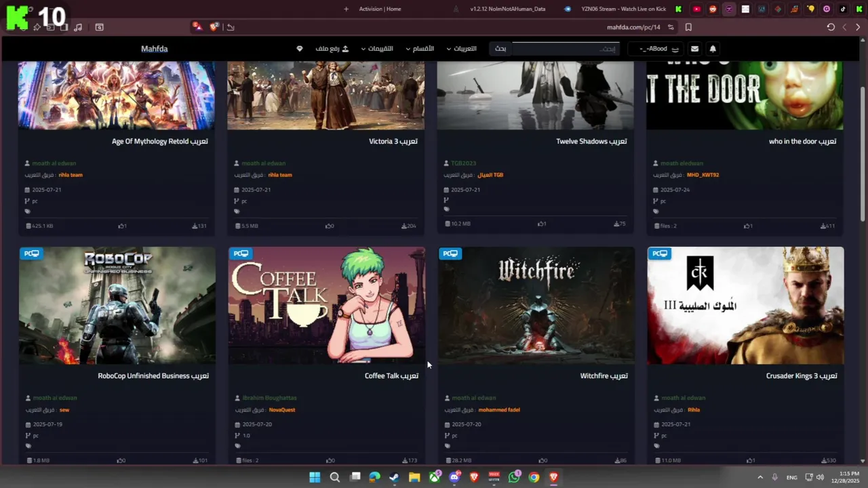868x488 pixels.
Task: Open the RoboCop Unfinished Business تعريب title
Action: [153, 376]
